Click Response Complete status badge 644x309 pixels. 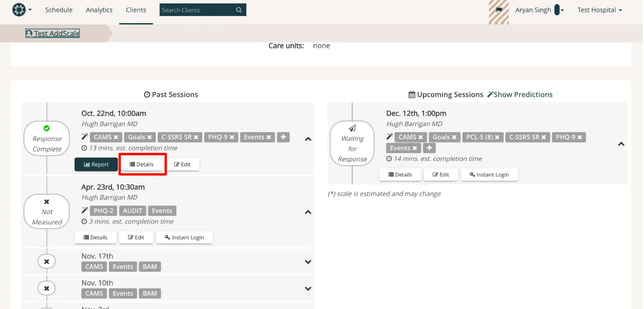point(47,139)
